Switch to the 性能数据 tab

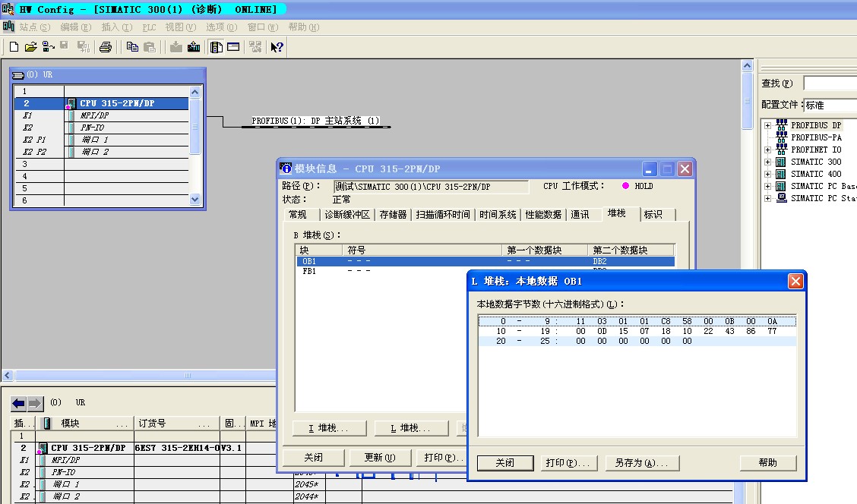click(x=543, y=215)
